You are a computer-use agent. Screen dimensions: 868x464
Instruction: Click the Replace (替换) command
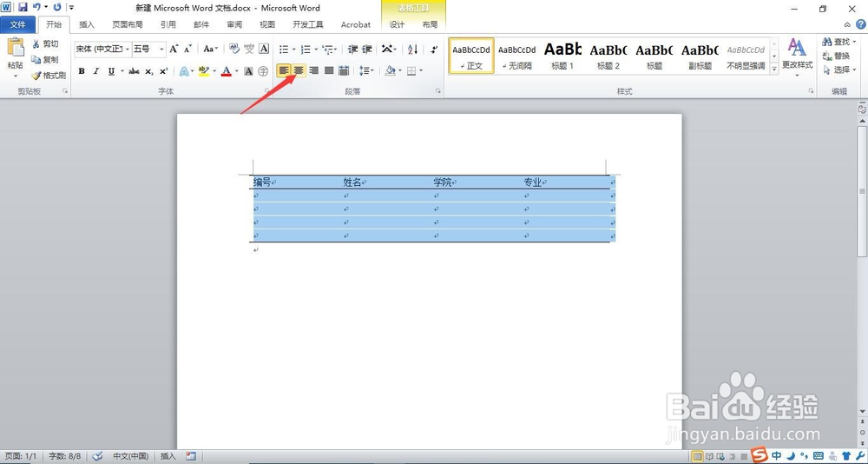[837, 56]
